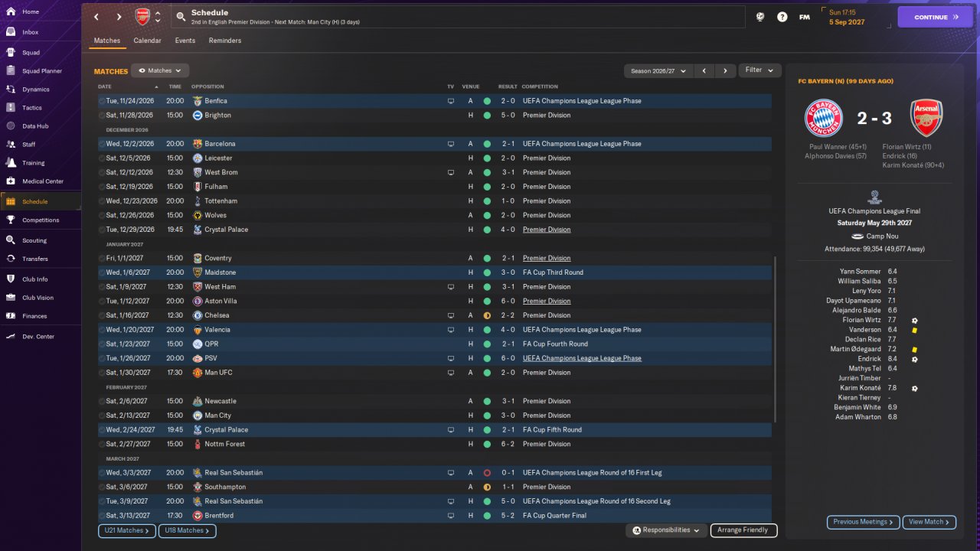Navigate back with the left arrow

pyautogui.click(x=96, y=17)
